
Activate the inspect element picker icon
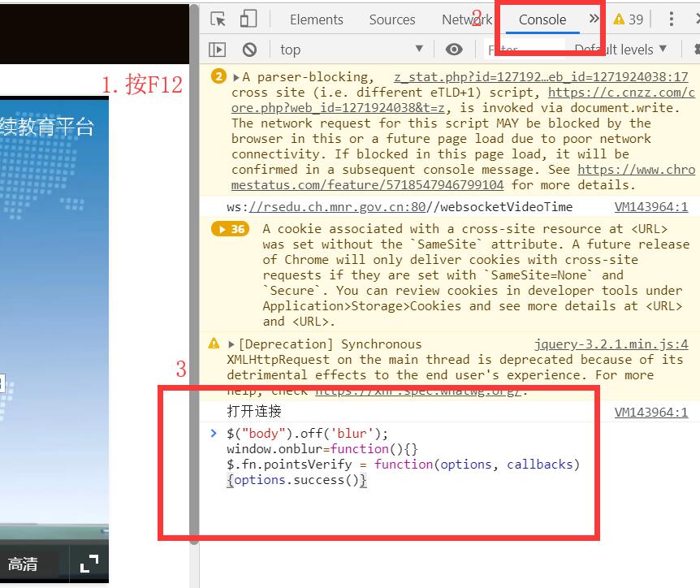(218, 19)
